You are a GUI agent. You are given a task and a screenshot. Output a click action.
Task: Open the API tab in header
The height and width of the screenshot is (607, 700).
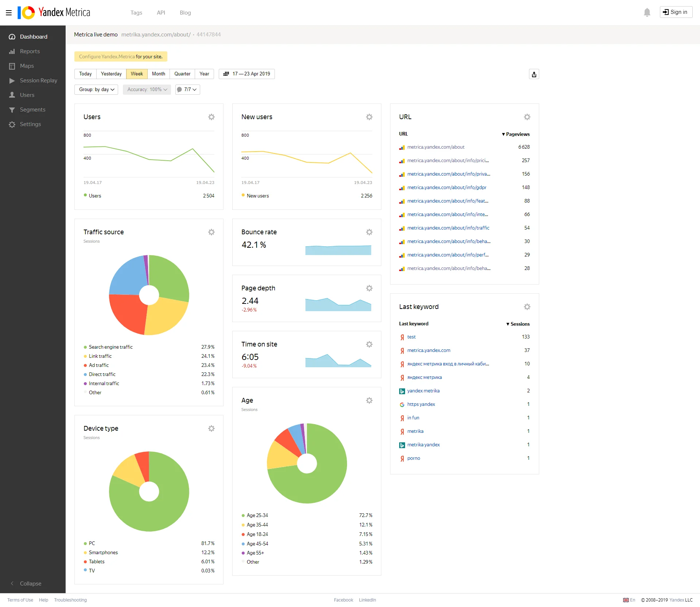pos(161,13)
